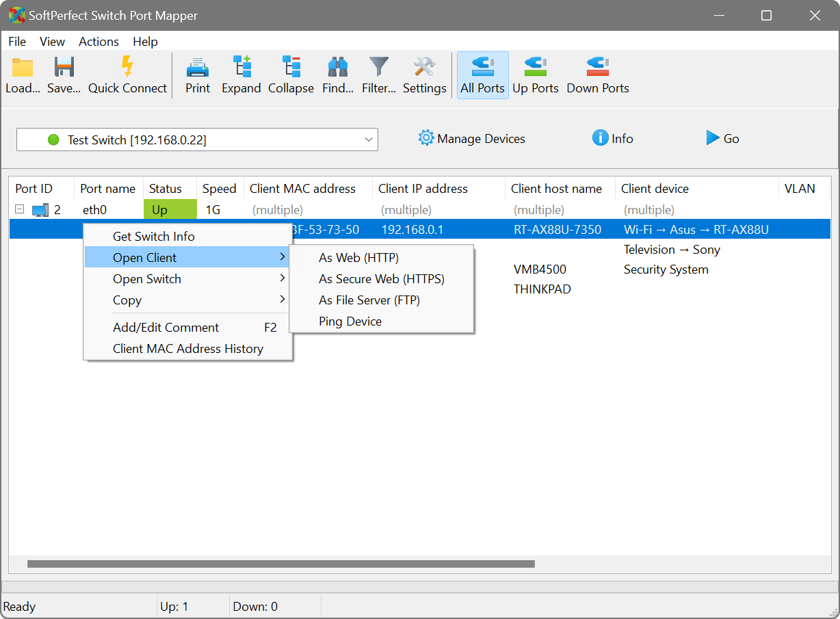Screen dimensions: 840x619
Task: Click RT-AX88U-7350 host name
Action: point(557,230)
